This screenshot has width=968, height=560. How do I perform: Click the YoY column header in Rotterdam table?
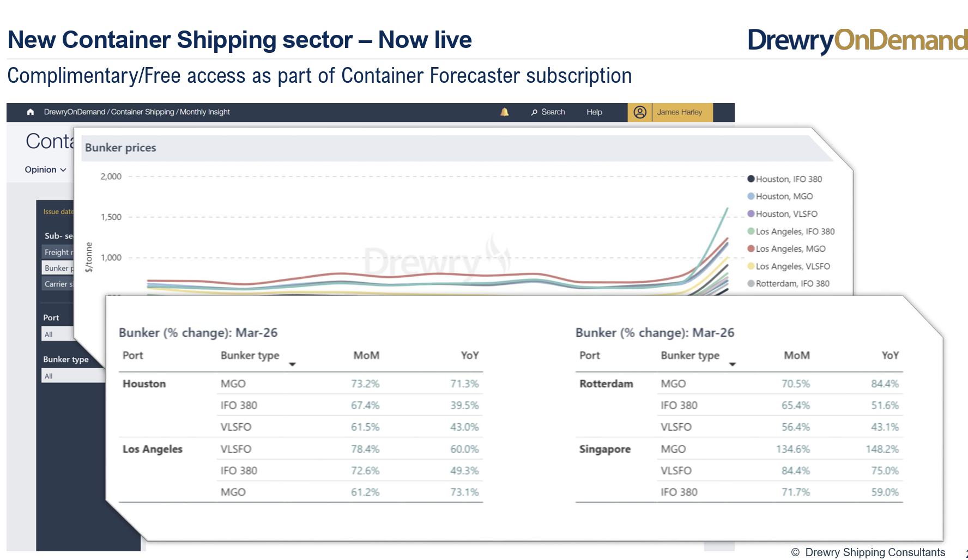[890, 356]
